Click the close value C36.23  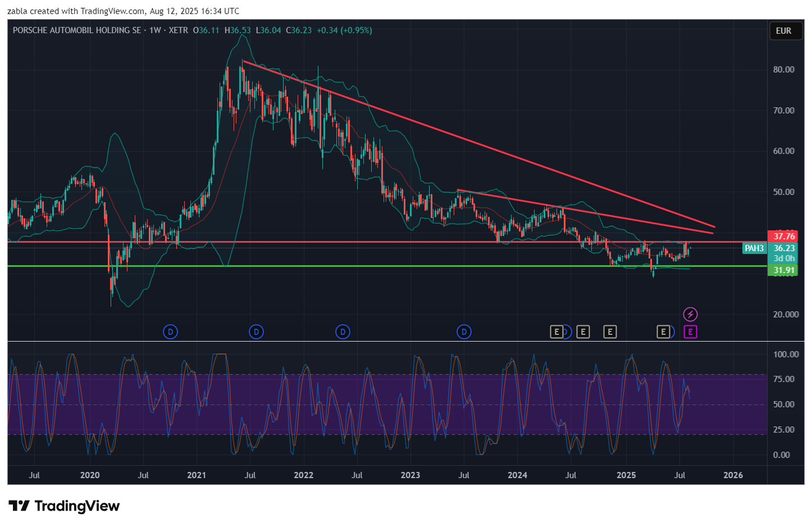pyautogui.click(x=299, y=30)
